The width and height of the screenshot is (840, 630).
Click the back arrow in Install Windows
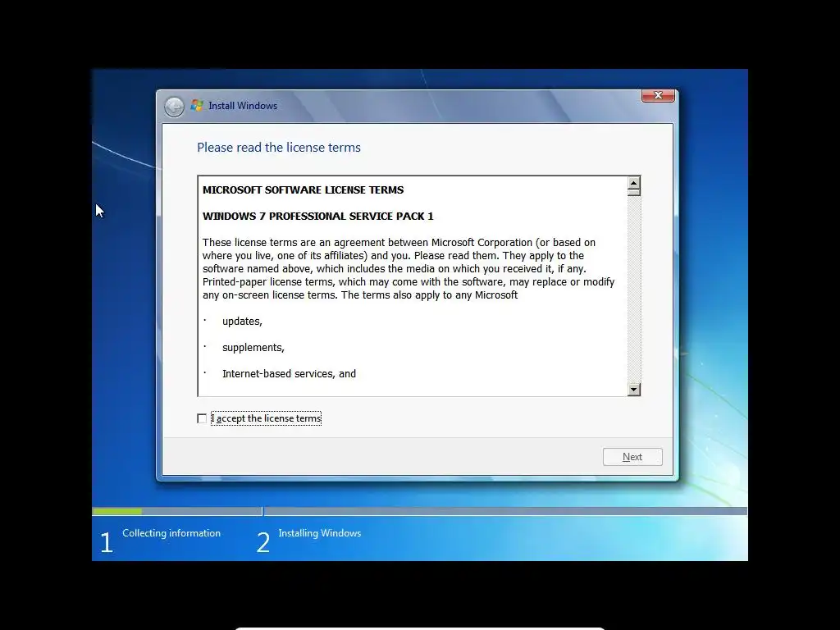[174, 107]
